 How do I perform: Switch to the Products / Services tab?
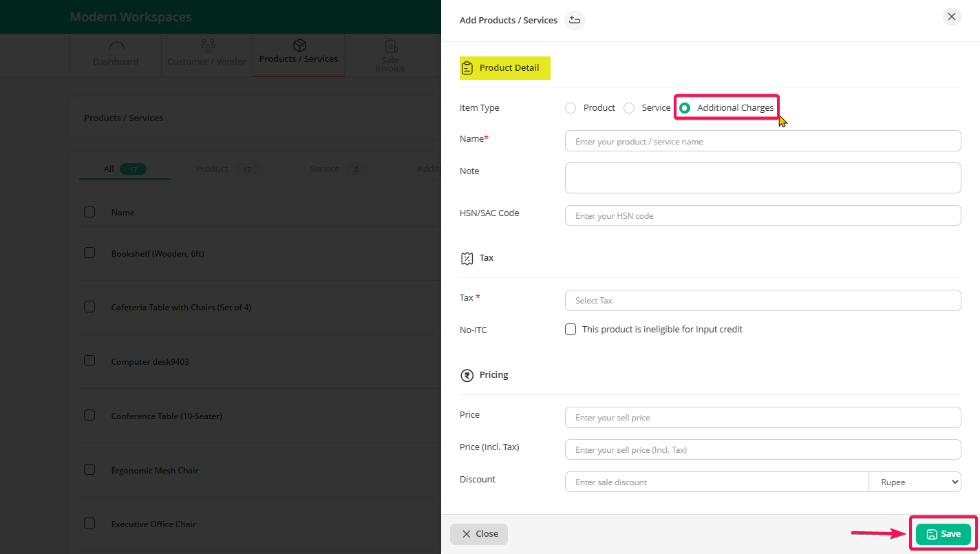coord(299,55)
